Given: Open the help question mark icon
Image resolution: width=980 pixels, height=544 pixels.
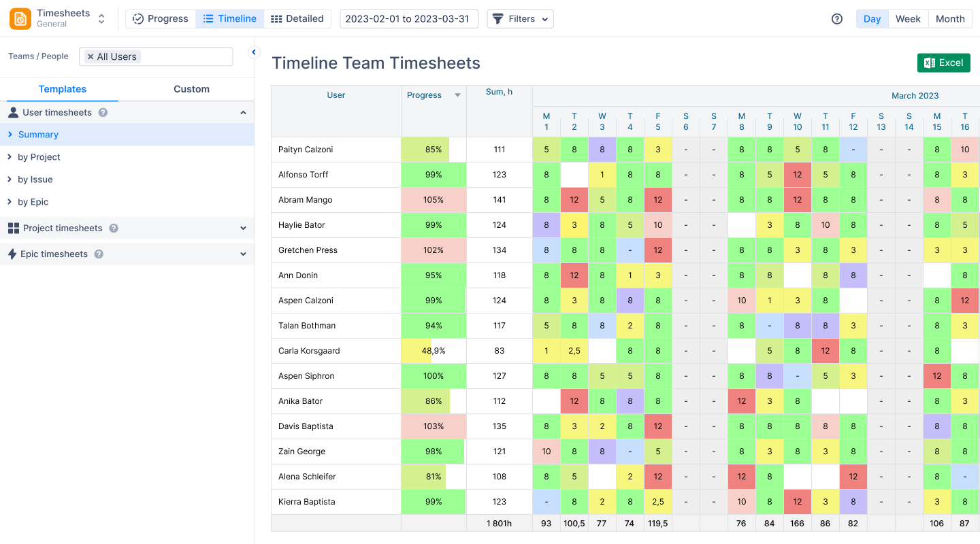Looking at the screenshot, I should pyautogui.click(x=836, y=19).
